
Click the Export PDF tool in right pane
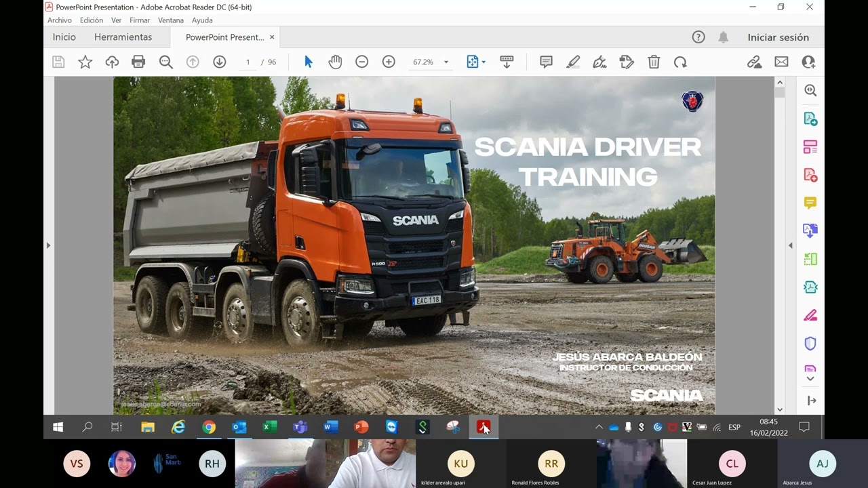click(810, 119)
